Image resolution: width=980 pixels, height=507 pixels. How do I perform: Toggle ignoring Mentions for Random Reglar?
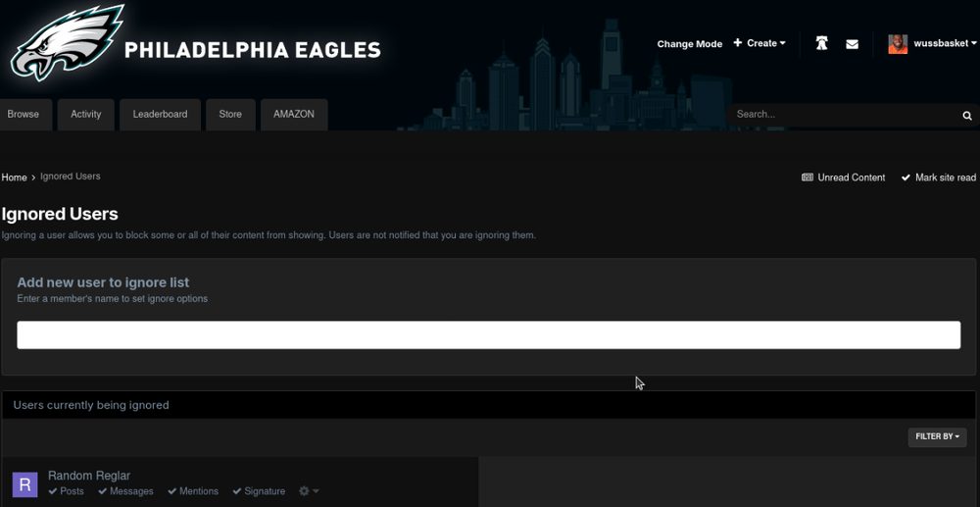click(193, 491)
